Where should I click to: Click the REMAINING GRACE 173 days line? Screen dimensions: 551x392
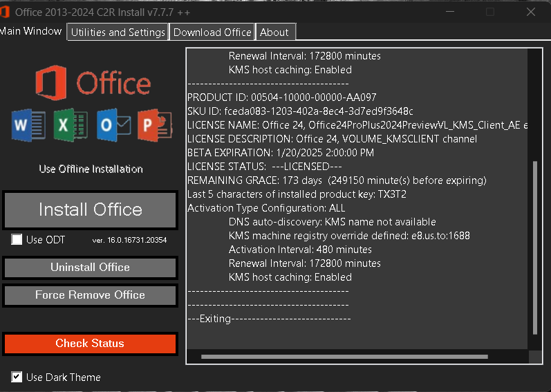(x=337, y=180)
